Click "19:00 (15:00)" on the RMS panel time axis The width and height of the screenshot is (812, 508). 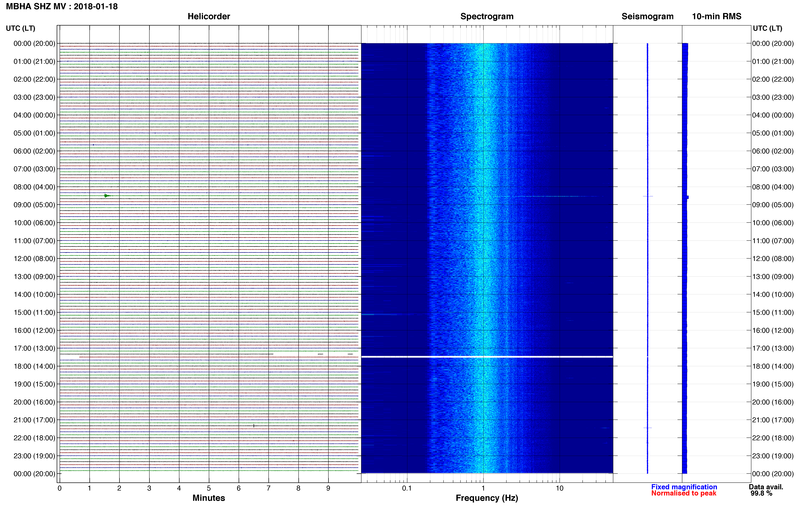click(x=773, y=384)
